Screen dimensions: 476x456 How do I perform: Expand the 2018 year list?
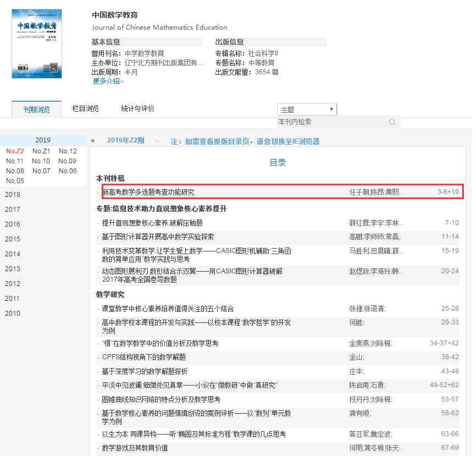pos(13,194)
